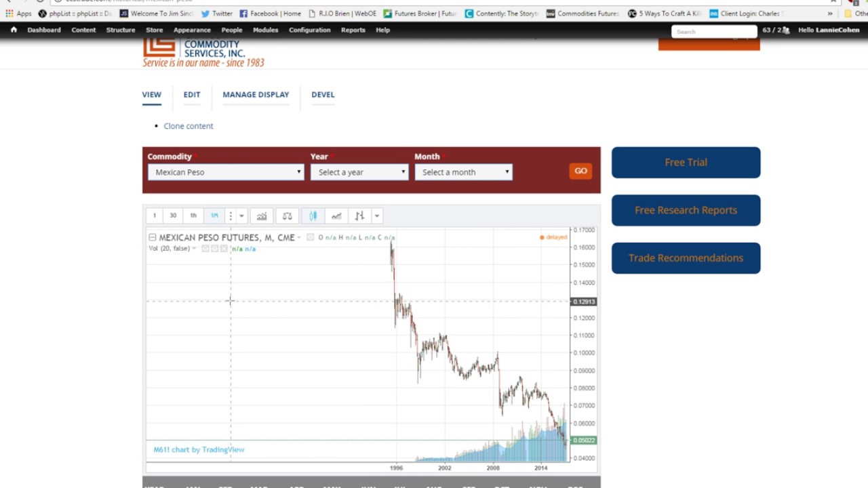The height and width of the screenshot is (488, 868).
Task: Select candlestick chart style
Action: (x=313, y=216)
